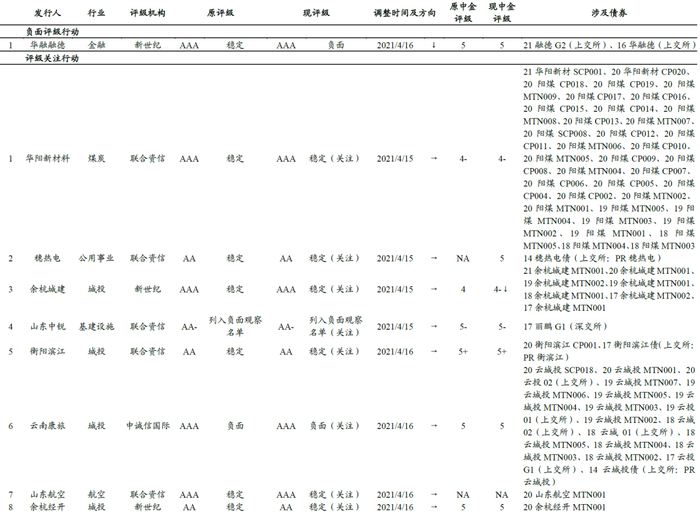Click the 涉及债券 column header

tap(609, 13)
